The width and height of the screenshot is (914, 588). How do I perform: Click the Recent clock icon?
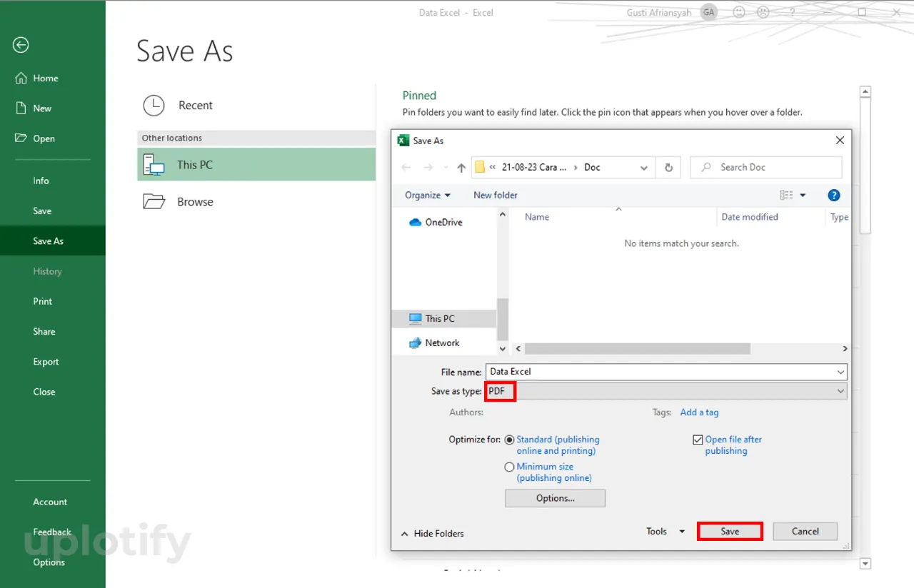coord(154,106)
